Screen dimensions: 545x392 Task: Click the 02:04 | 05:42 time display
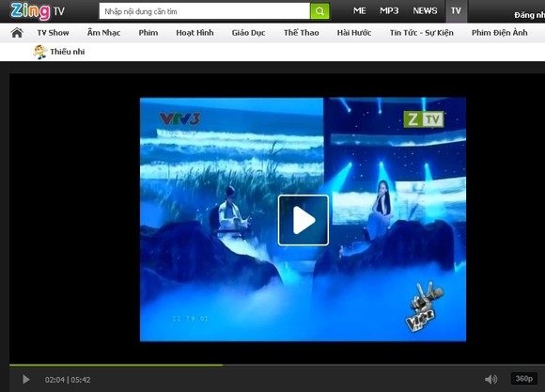coord(68,380)
